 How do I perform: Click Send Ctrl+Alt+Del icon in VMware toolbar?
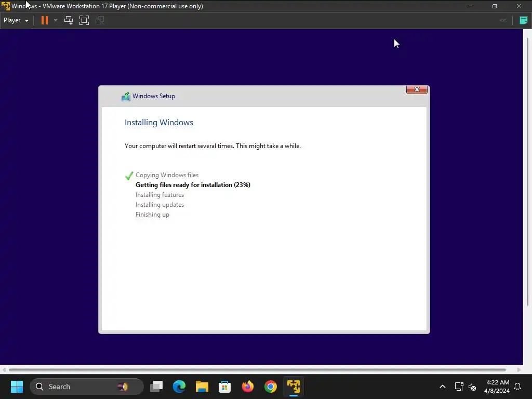pyautogui.click(x=69, y=20)
